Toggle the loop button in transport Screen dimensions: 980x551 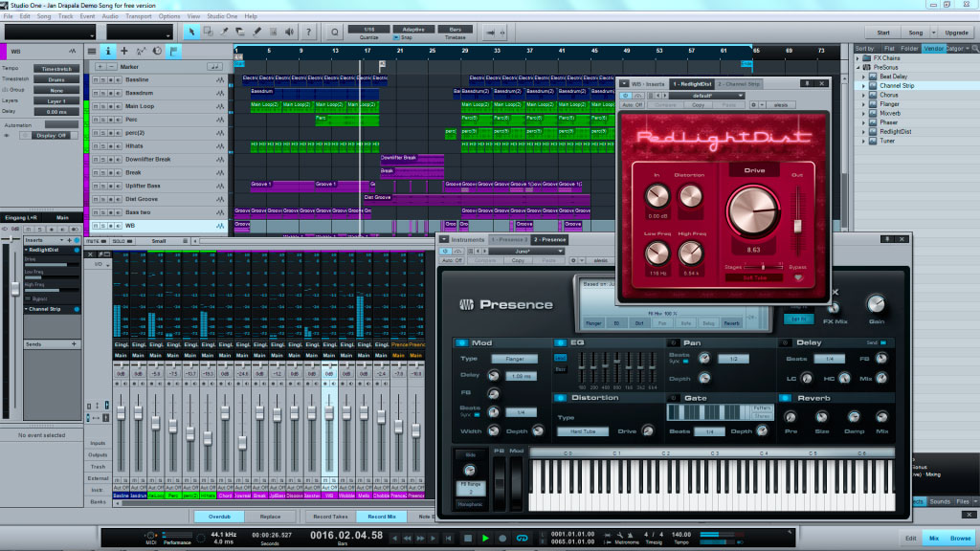522,538
